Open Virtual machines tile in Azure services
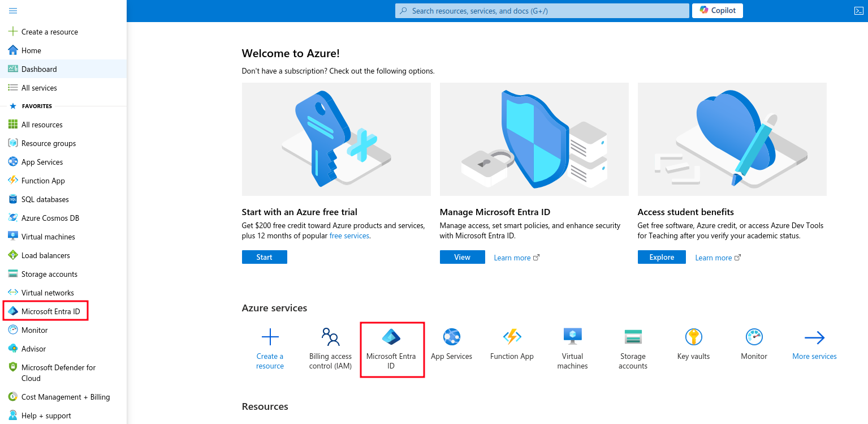This screenshot has height=424, width=868. coord(572,349)
